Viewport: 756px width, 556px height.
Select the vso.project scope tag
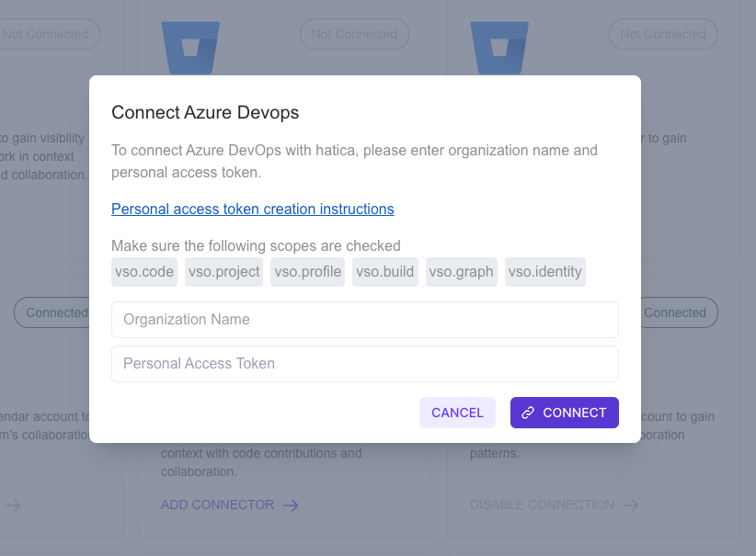click(x=223, y=272)
